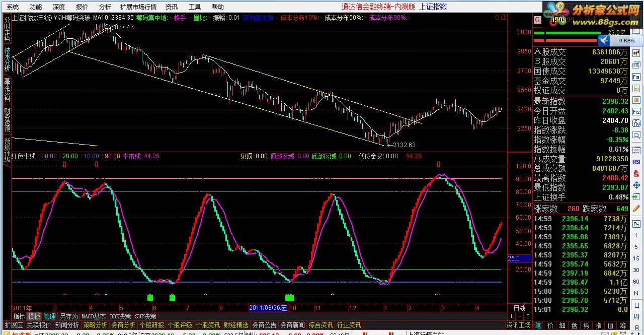Click the 另存为 button

click(x=69, y=316)
